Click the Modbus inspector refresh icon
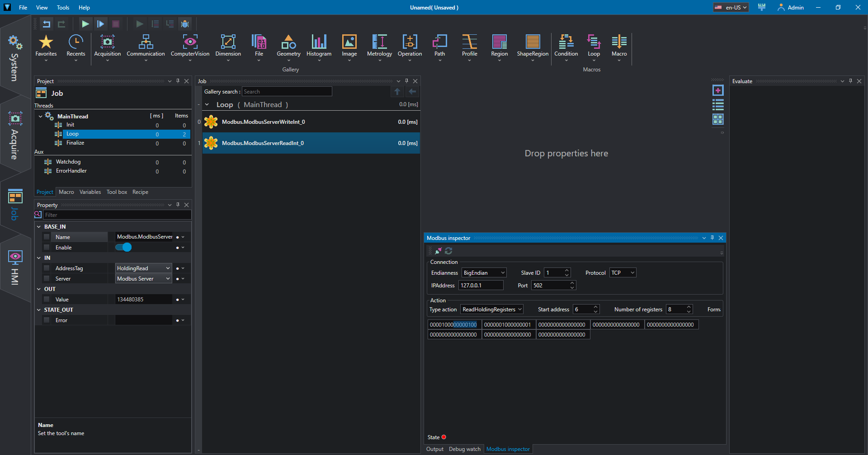Screen dimensions: 868x455 [448, 251]
